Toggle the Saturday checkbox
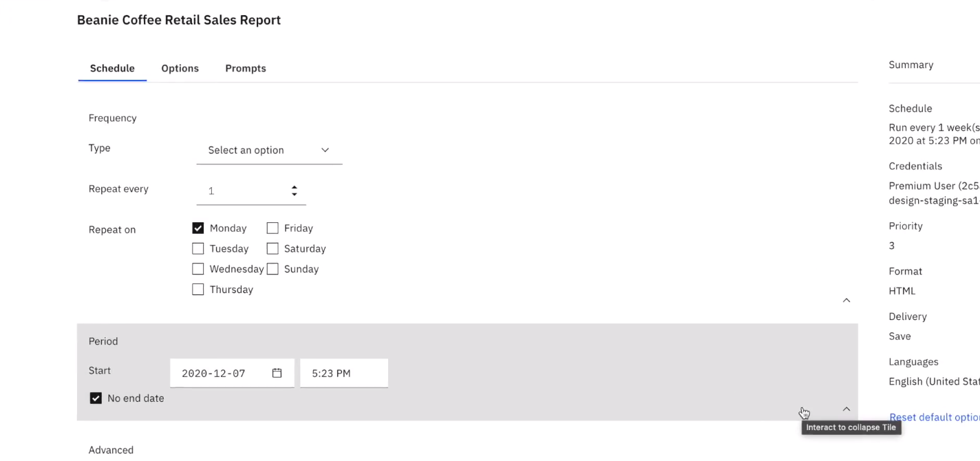Image resolution: width=980 pixels, height=461 pixels. (x=273, y=248)
